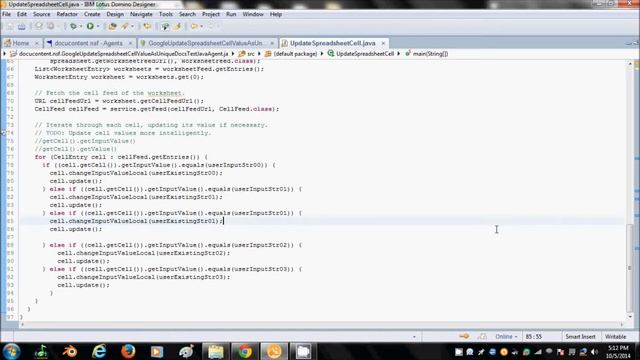Click the Debug toolbar icon

73,27
